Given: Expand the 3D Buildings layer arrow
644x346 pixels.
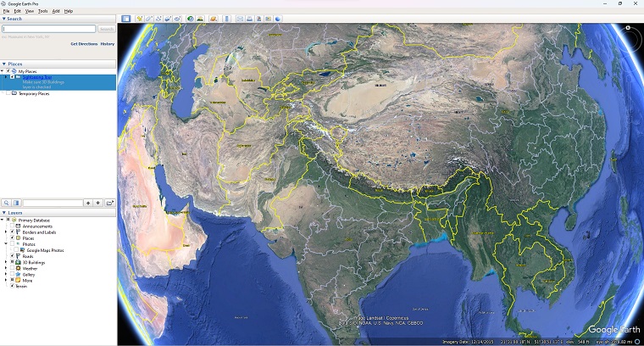Looking at the screenshot, I should [6, 262].
